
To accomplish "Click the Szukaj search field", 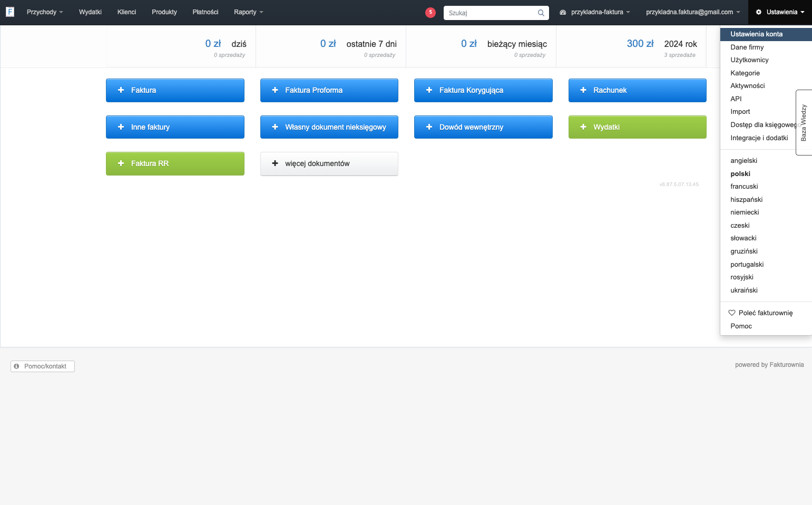I will point(496,13).
